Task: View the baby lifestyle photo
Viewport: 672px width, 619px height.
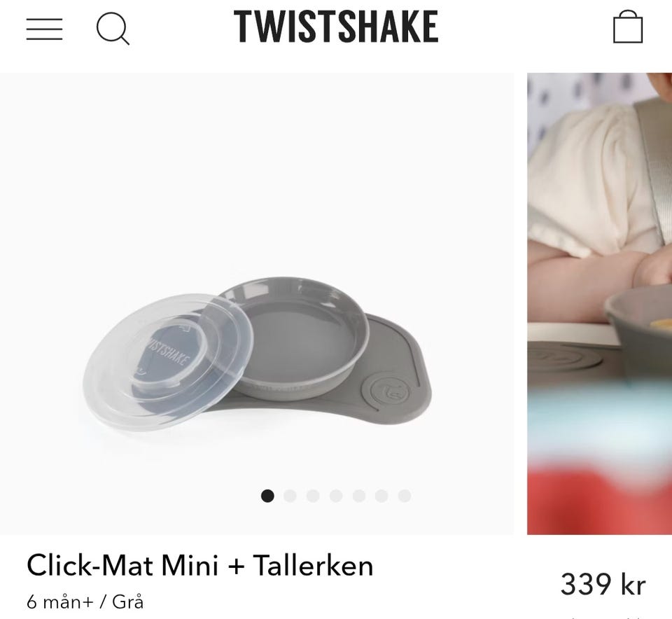Action: point(600,303)
